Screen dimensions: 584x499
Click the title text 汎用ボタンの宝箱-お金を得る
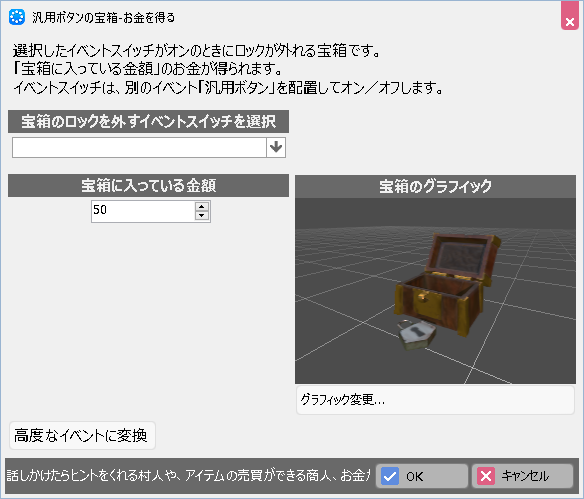coord(104,18)
